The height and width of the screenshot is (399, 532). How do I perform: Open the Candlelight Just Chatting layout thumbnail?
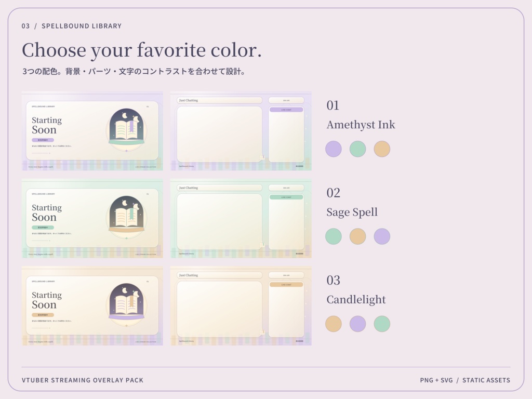[241, 305]
